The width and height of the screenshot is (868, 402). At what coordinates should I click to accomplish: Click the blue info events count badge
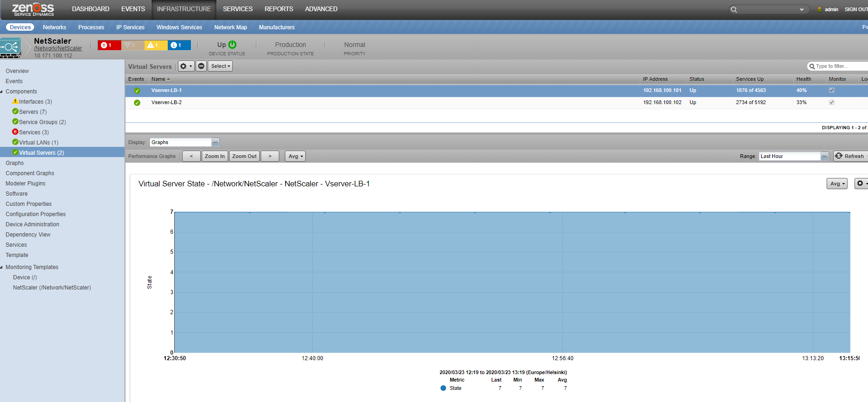point(179,45)
